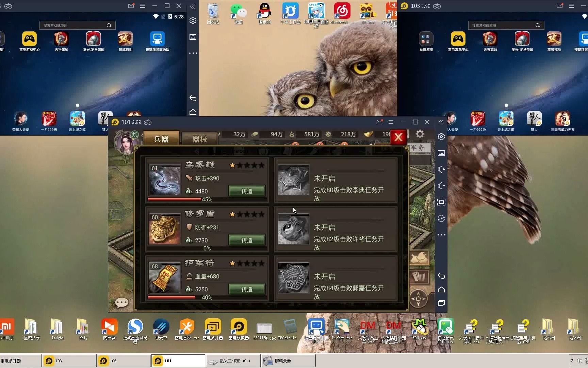The width and height of the screenshot is (588, 368).
Task: Click 铸造 button for 护军符
Action: coord(247,289)
